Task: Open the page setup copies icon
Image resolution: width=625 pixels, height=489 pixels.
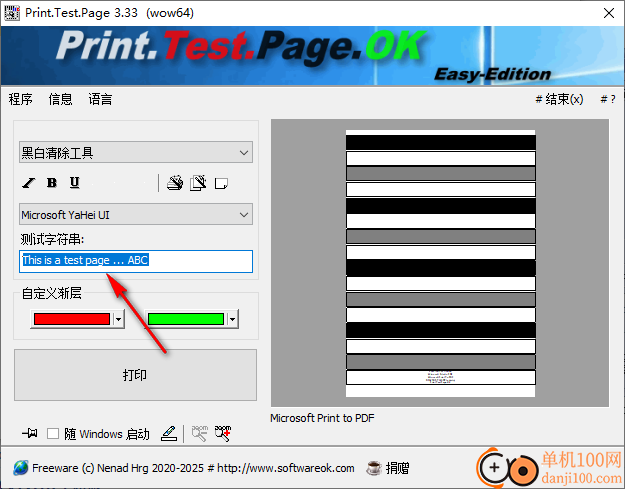Action: point(198,183)
